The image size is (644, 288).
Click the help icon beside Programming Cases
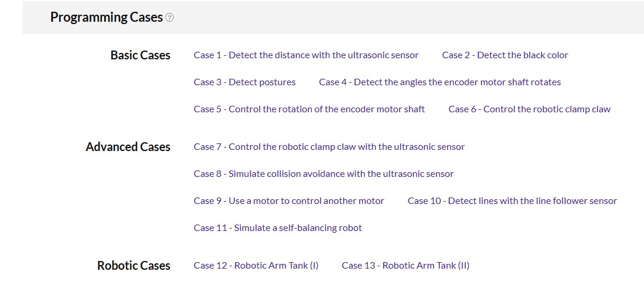(169, 18)
